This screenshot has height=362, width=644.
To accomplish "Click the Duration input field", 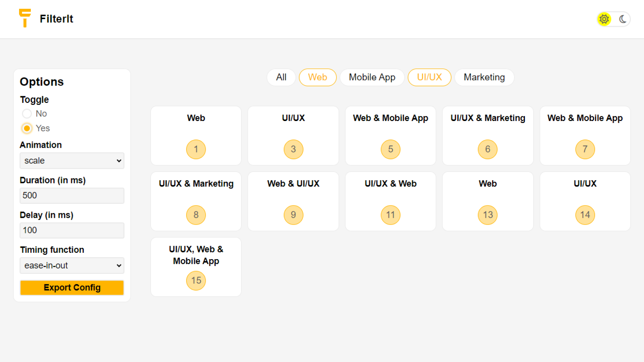I will (72, 195).
